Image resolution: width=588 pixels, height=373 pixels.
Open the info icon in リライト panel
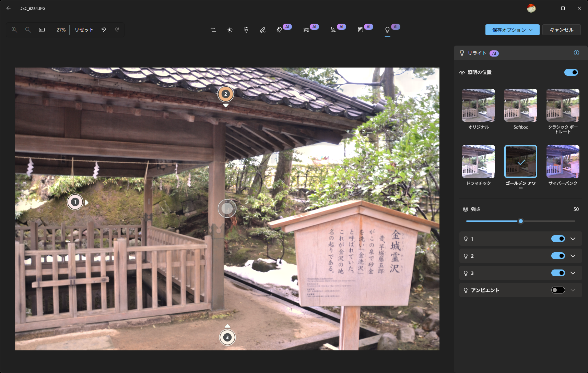(576, 53)
